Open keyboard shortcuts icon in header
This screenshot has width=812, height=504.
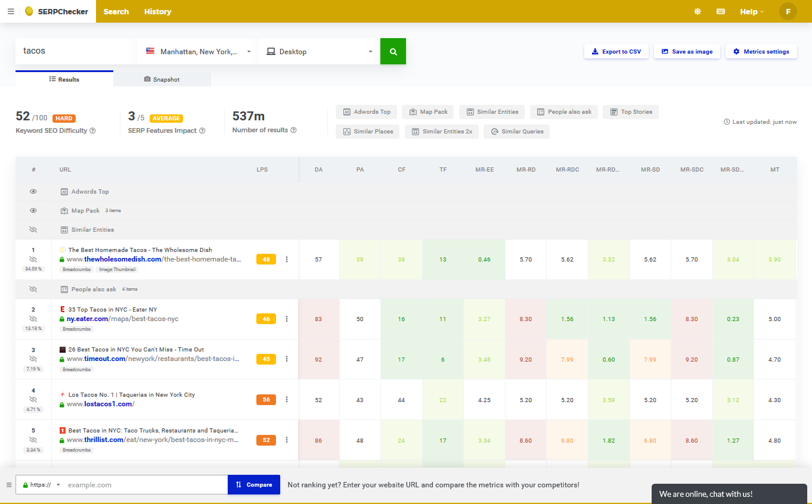[x=721, y=11]
